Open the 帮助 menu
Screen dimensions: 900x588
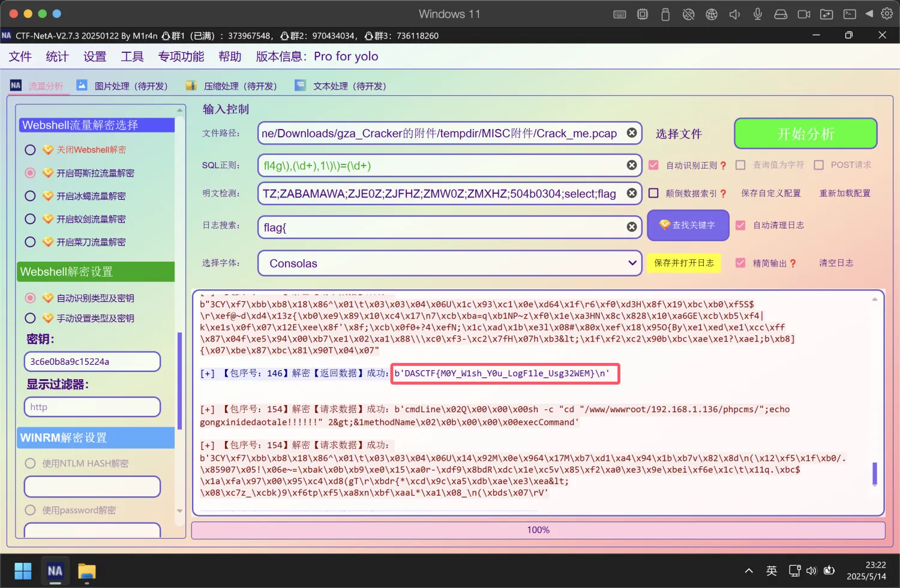click(x=230, y=56)
